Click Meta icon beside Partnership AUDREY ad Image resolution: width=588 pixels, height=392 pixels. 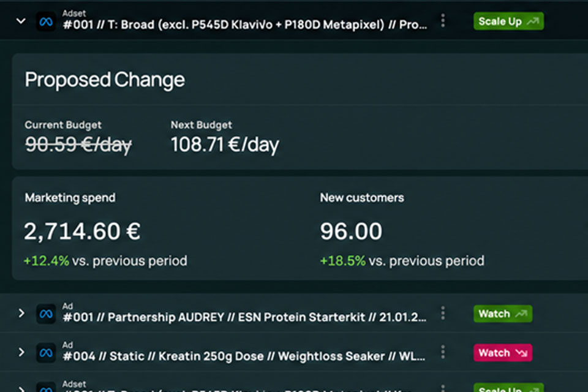46,314
